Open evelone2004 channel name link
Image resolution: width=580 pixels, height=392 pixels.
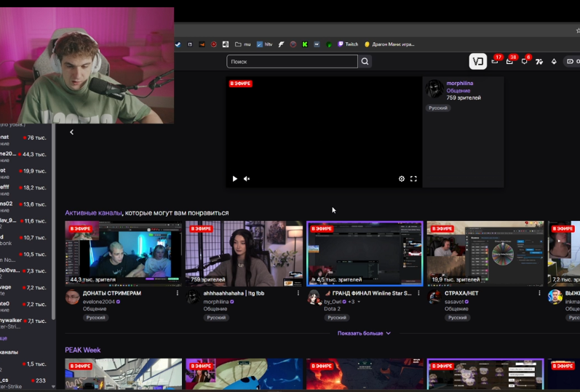pos(99,302)
